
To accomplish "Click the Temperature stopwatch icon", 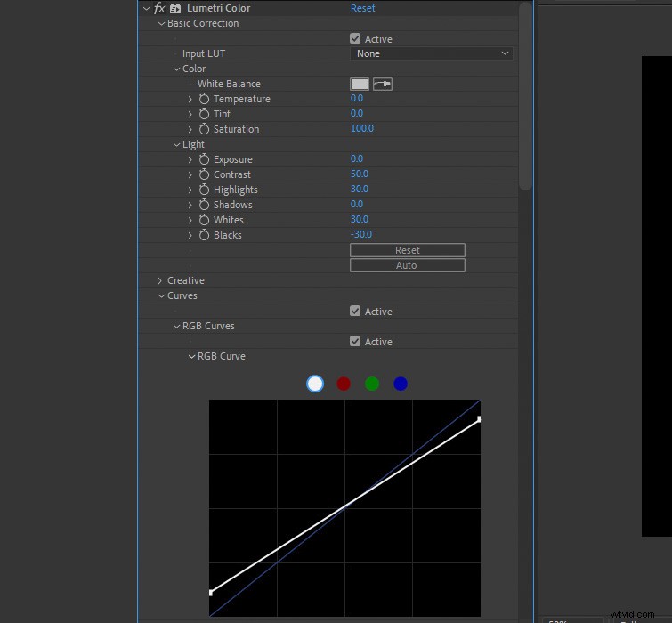I will [204, 99].
